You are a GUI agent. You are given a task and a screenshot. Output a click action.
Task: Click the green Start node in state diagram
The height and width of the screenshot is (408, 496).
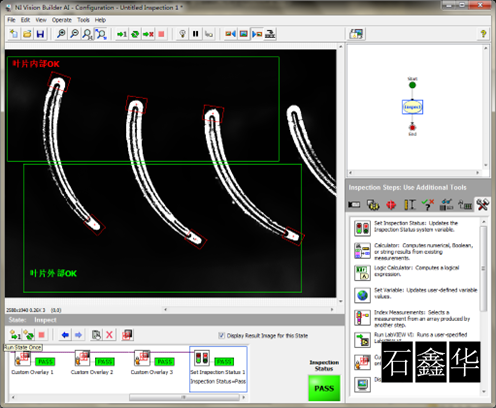point(412,85)
